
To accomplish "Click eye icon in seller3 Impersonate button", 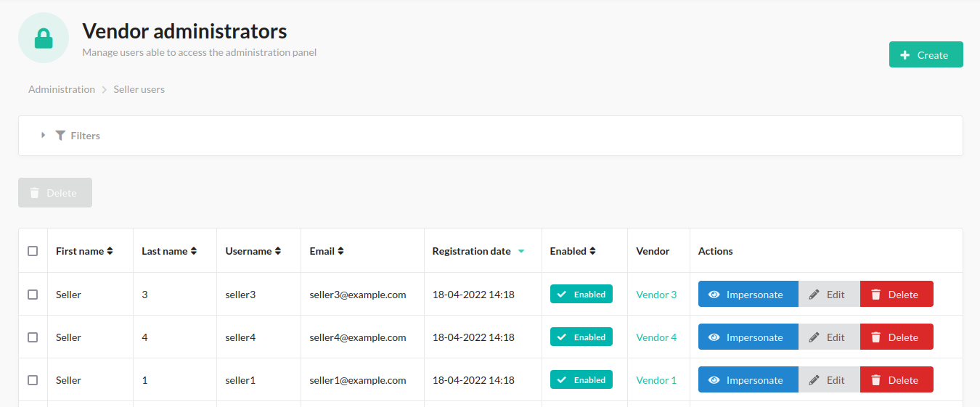I will pyautogui.click(x=714, y=295).
